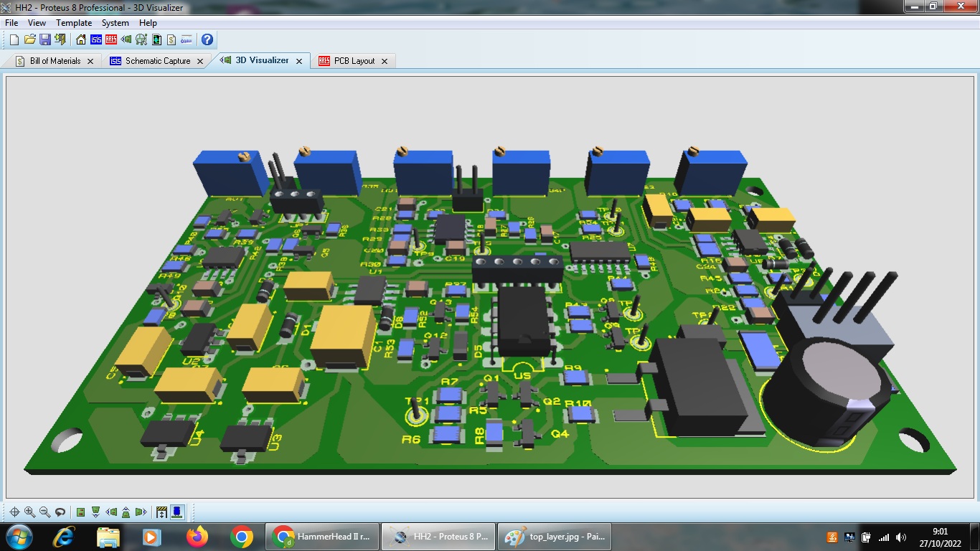Switch to the PCB Layout tab
Screen dimensions: 980x551
coord(354,61)
